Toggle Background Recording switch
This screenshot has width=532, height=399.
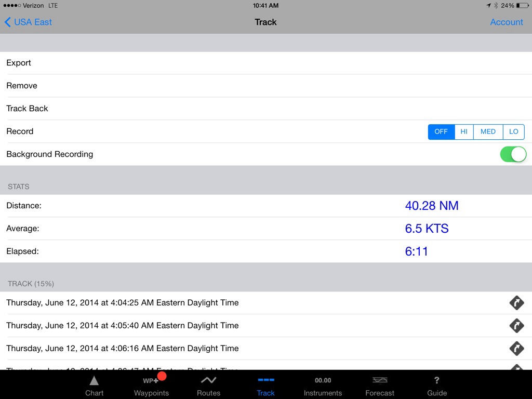tap(513, 154)
